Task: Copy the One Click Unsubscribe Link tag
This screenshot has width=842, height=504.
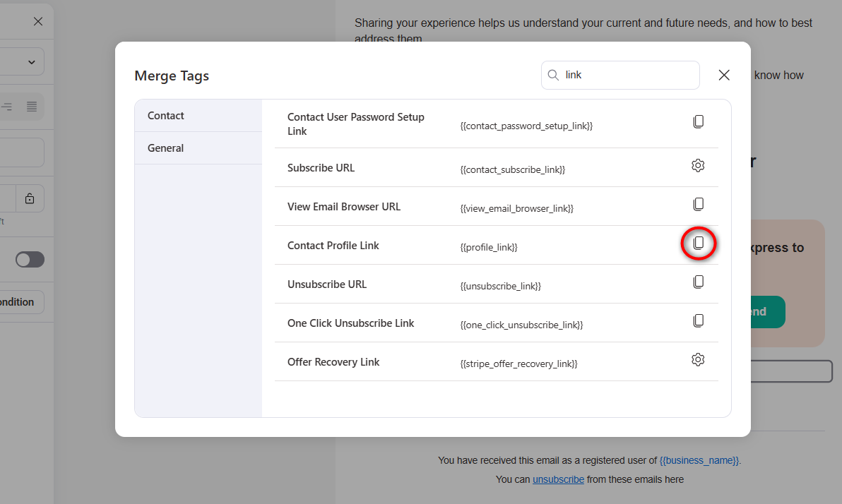Action: pyautogui.click(x=699, y=320)
